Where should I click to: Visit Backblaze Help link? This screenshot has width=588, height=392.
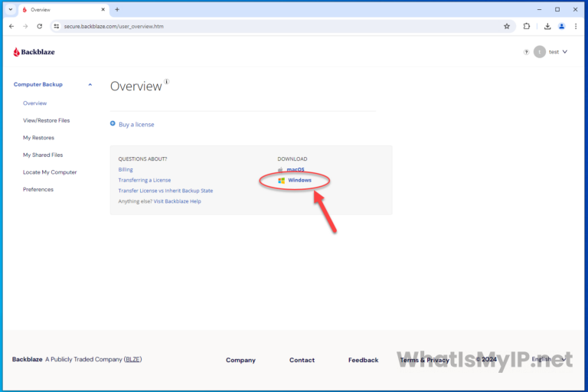pos(177,201)
